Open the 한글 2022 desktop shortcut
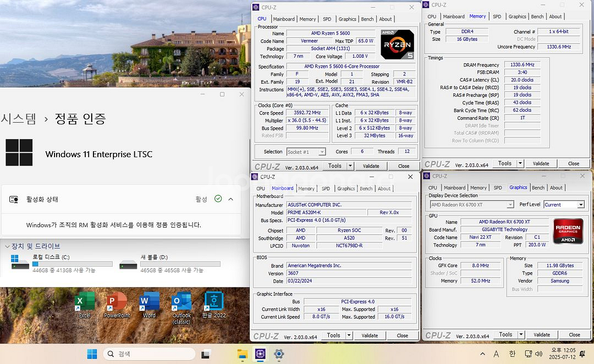Image resolution: width=594 pixels, height=364 pixels. (x=214, y=305)
